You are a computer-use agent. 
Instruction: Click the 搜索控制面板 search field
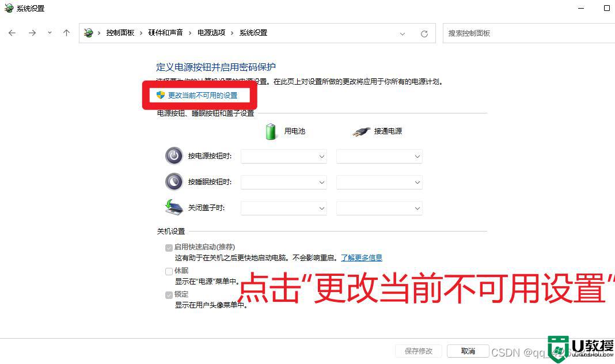529,33
